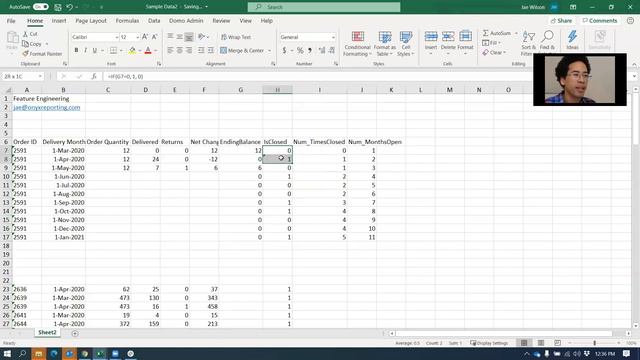The image size is (640, 360).
Task: Click the Name Box
Action: (x=23, y=76)
